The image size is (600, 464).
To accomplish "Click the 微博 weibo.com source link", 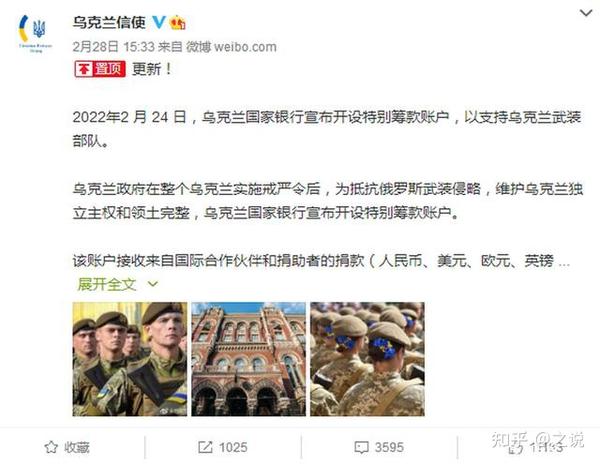I will tap(231, 47).
